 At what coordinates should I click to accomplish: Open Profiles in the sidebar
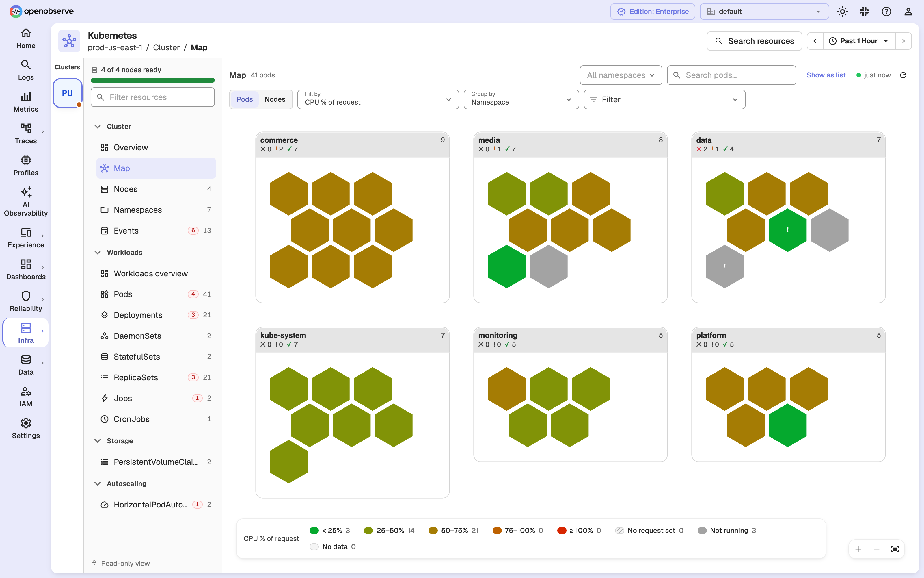coord(26,166)
